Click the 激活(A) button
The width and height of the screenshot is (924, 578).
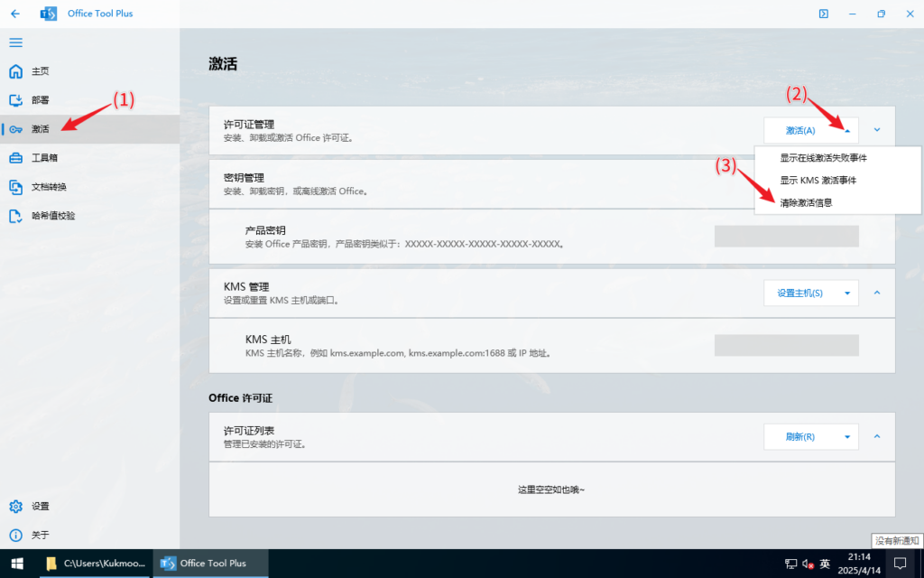(x=800, y=130)
